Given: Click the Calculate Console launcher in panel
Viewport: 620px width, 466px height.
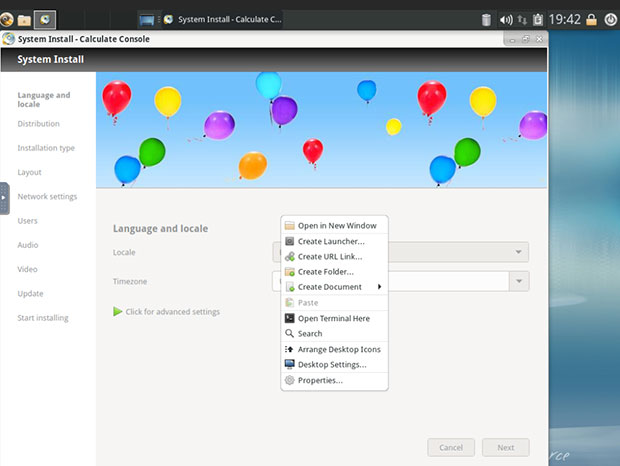Looking at the screenshot, I should (45, 19).
